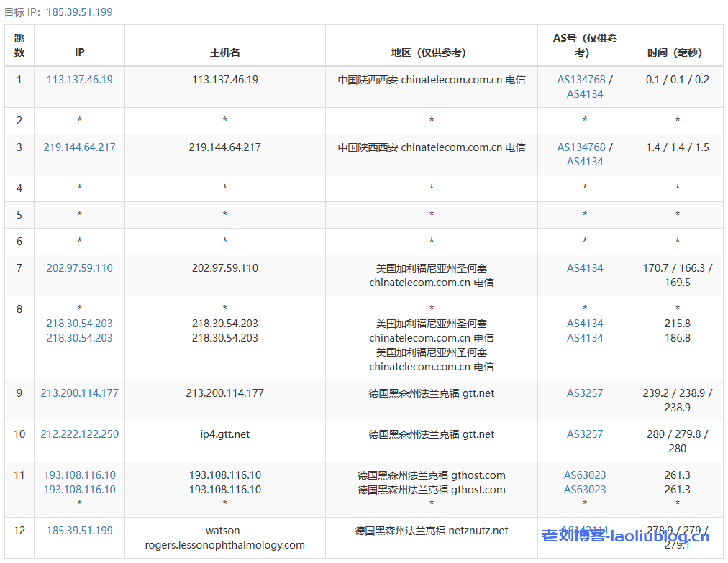
Task: Click the 185.39.51.199 IP link in hop 12 row
Action: 79,531
